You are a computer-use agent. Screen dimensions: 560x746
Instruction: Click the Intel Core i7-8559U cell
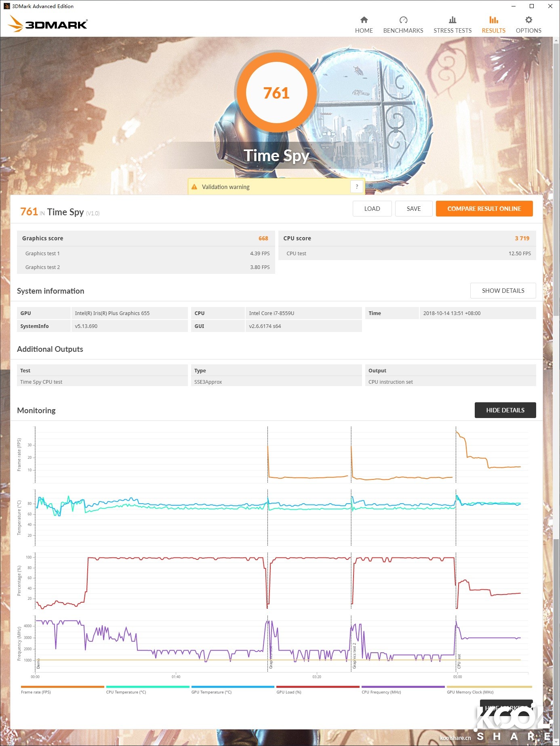tap(303, 313)
